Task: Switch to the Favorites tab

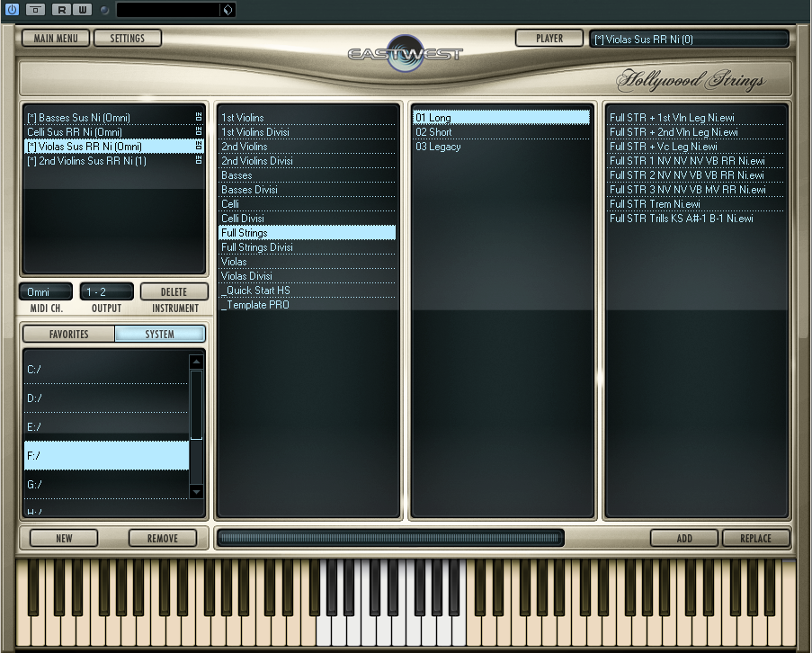Action: [69, 334]
